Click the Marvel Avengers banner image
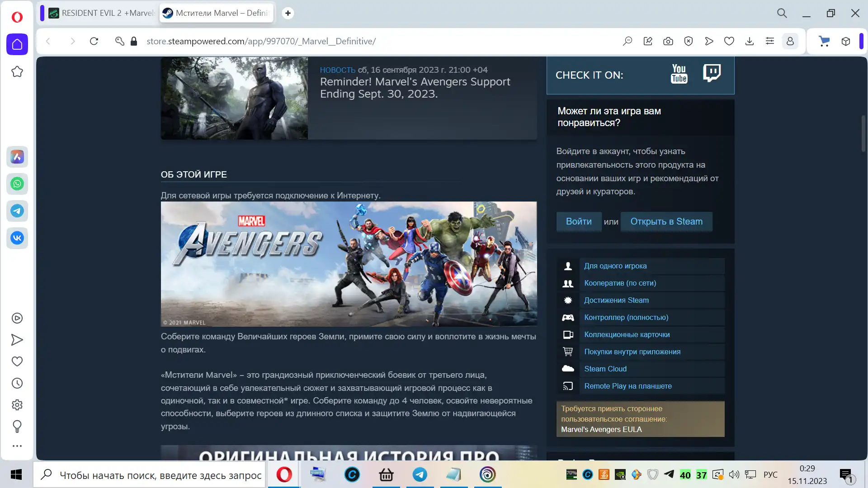Screen dimensions: 868x488 (349, 264)
